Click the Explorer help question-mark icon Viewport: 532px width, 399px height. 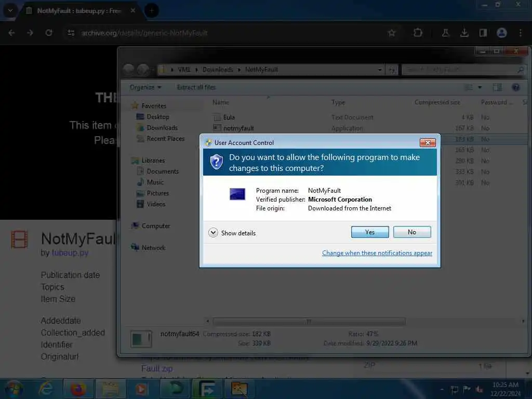tap(516, 87)
